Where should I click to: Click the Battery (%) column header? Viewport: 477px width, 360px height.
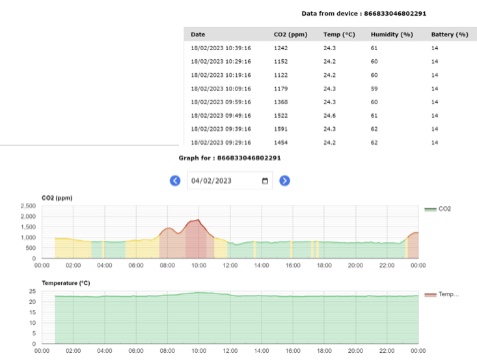[x=450, y=34]
